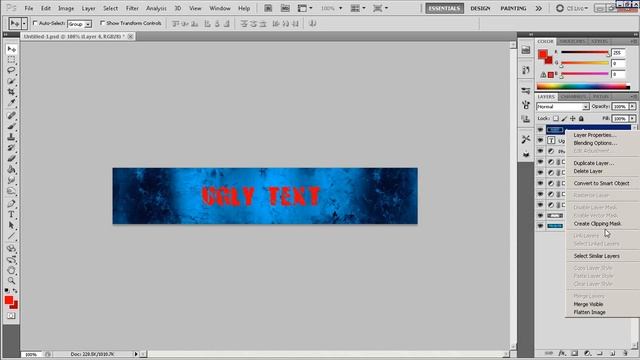Screen dimensions: 640x360
Task: Switch to the Swatches tab
Action: click(572, 42)
